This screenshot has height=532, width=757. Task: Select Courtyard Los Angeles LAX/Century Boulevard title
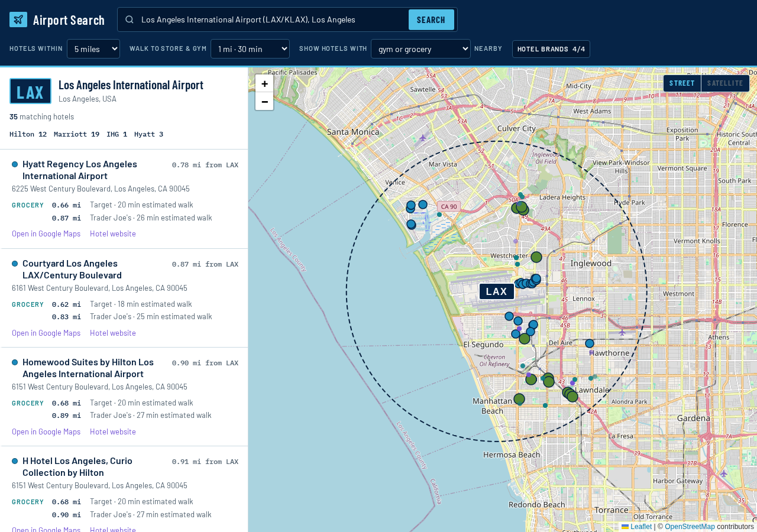click(72, 270)
